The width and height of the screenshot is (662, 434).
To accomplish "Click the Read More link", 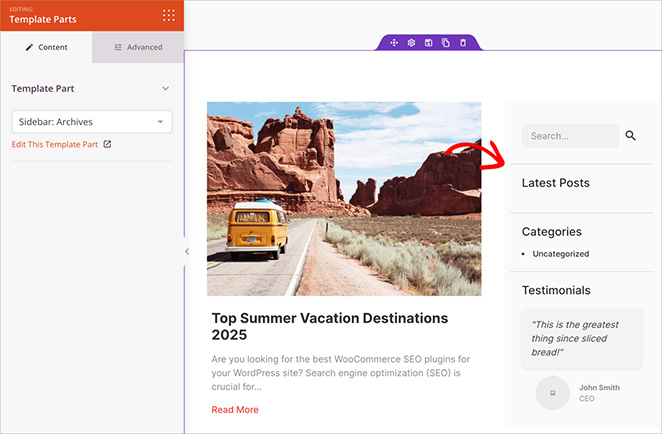I will pos(235,410).
